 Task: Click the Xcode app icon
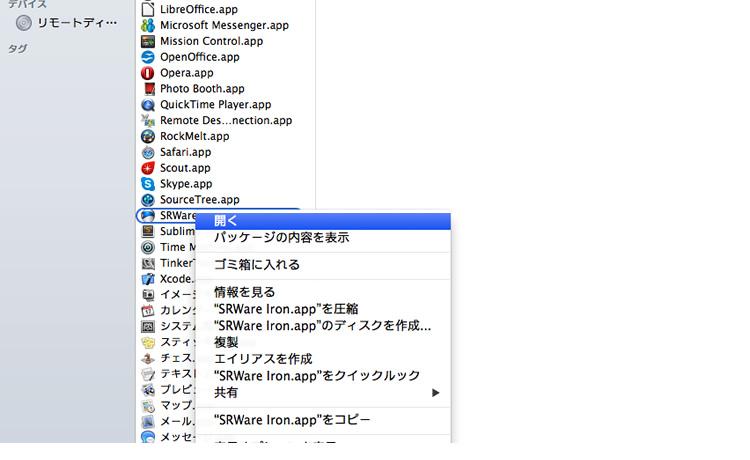[148, 279]
